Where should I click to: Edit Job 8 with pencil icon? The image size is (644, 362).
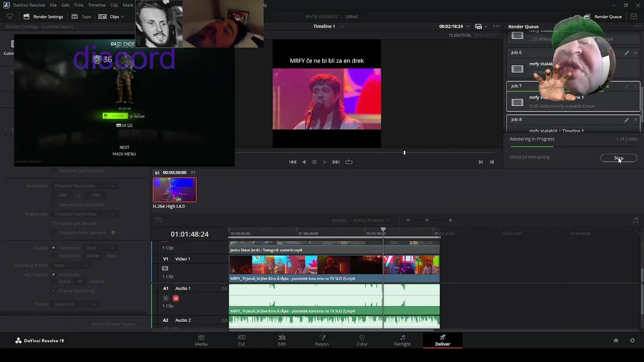(x=627, y=120)
